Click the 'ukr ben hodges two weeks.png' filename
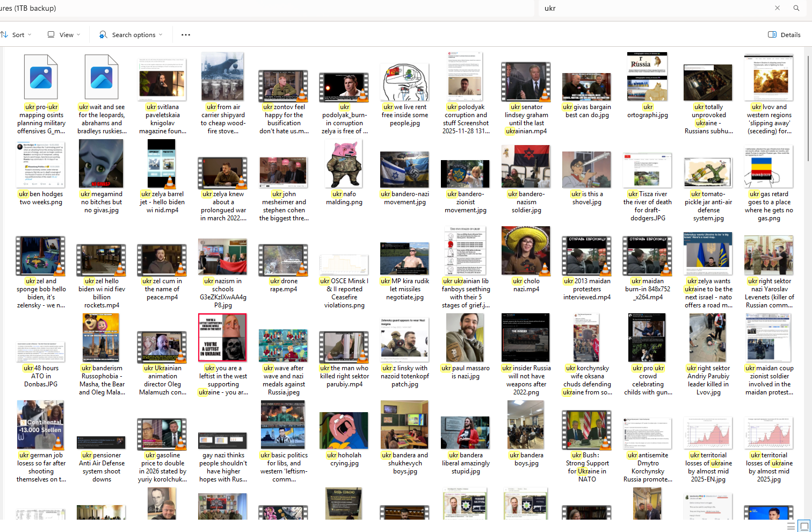 (x=41, y=198)
